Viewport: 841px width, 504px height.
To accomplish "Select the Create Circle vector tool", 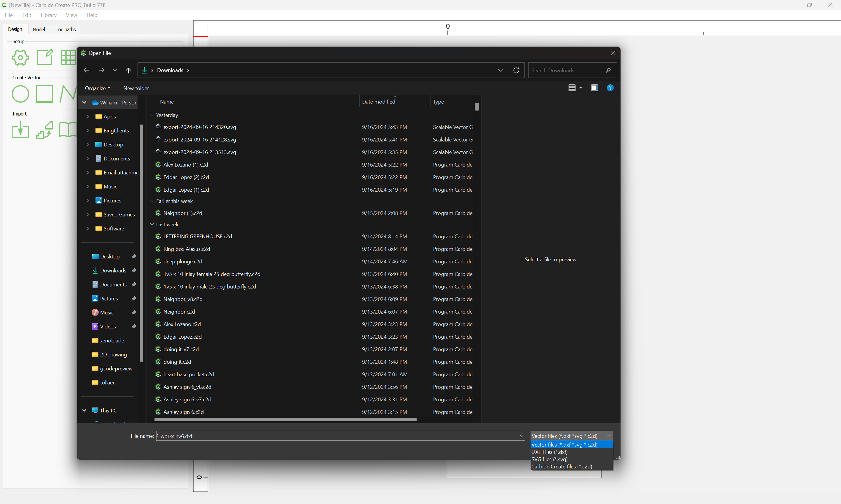I will pyautogui.click(x=20, y=94).
